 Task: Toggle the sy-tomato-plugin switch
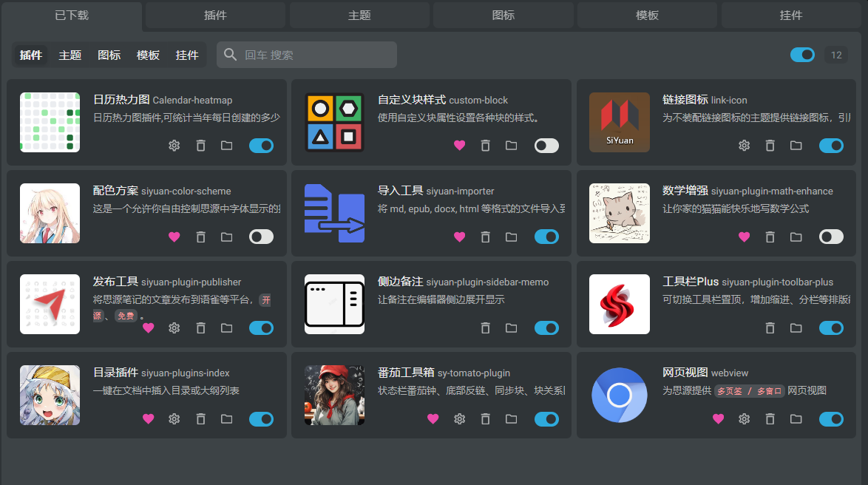[x=546, y=419]
